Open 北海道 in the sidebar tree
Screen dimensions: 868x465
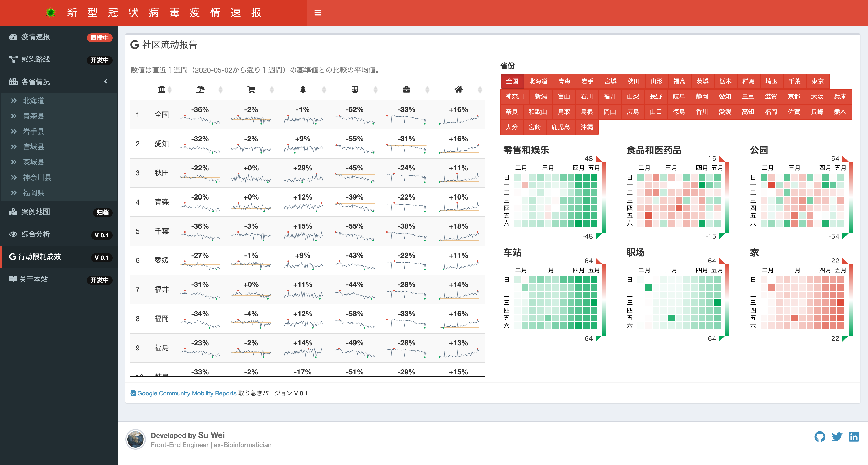click(x=33, y=101)
